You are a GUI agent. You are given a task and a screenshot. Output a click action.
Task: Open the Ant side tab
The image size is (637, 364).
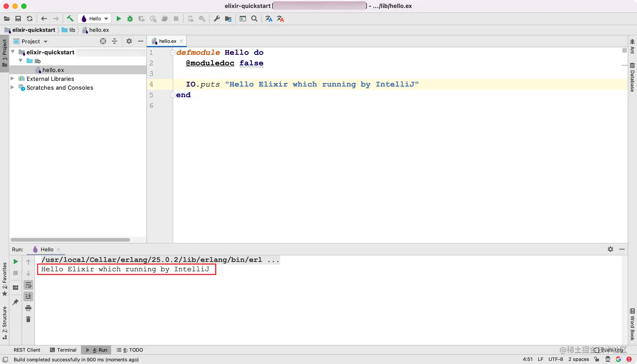click(x=632, y=46)
